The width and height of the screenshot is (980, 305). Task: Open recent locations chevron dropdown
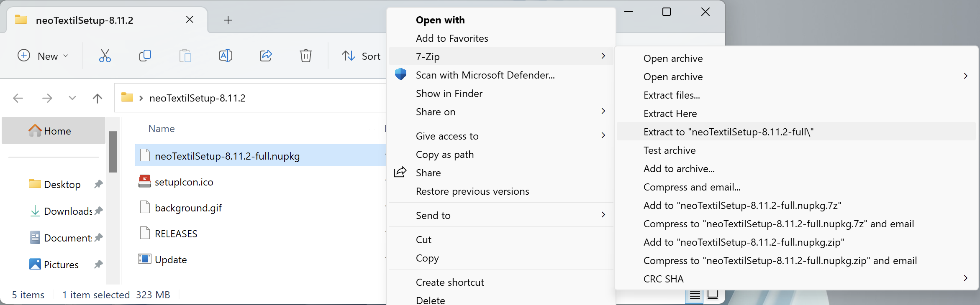(72, 98)
